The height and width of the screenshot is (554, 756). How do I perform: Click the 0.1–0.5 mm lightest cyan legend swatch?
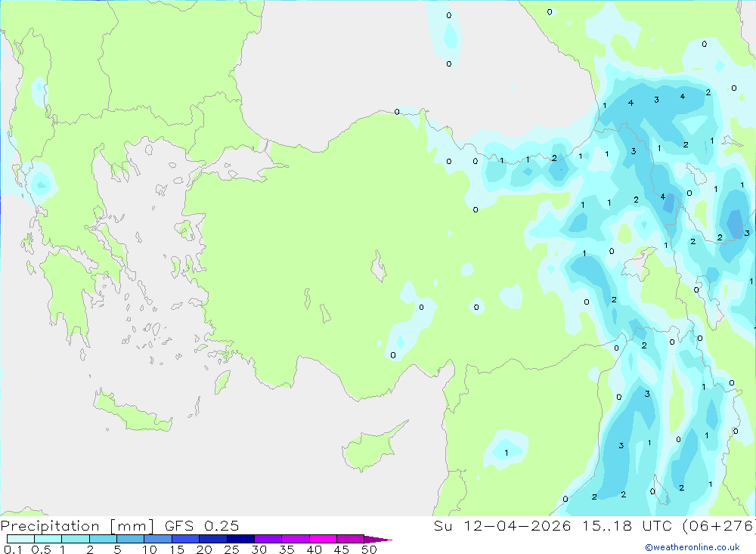pos(20,539)
